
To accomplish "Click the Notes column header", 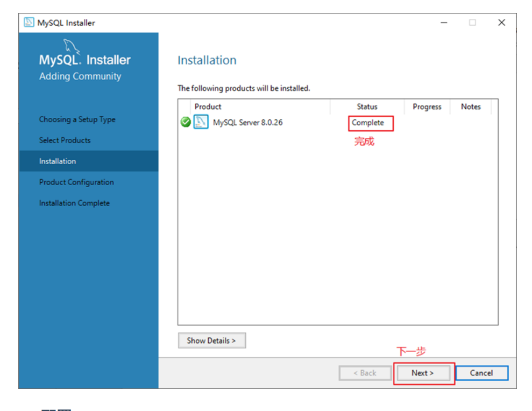I will [471, 107].
